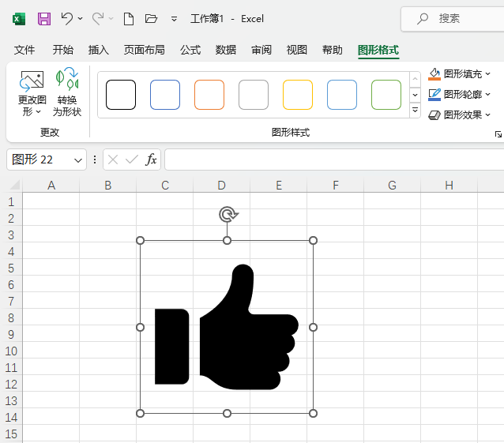Click the Undo arrow icon
504x443 pixels.
67,18
